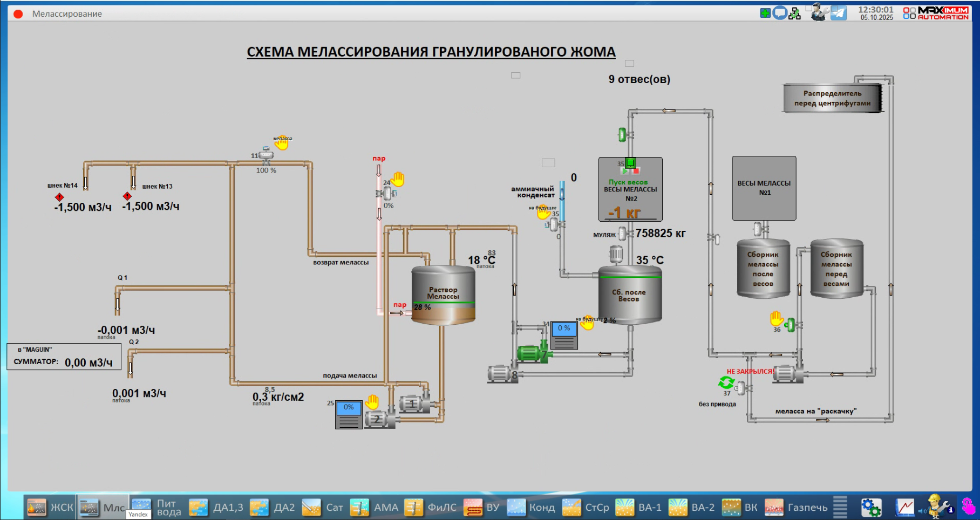Click Распределитель перед центрифугами

(x=832, y=98)
